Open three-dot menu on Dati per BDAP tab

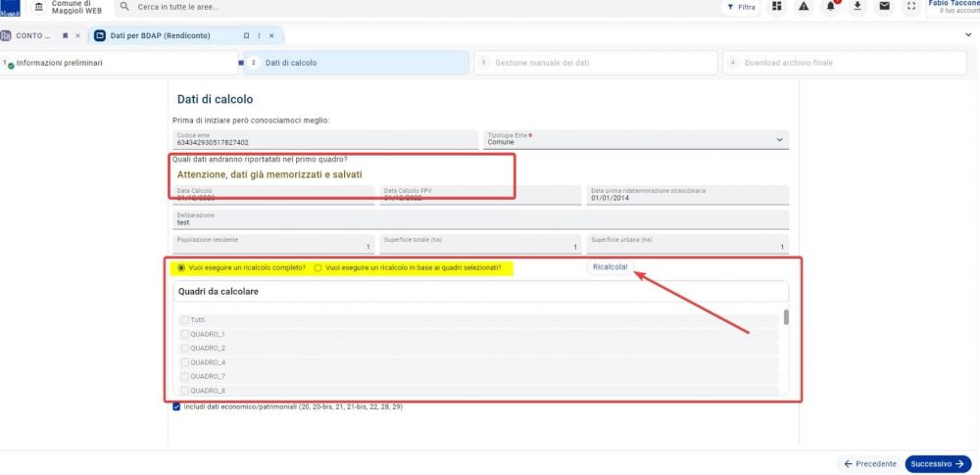tap(259, 35)
